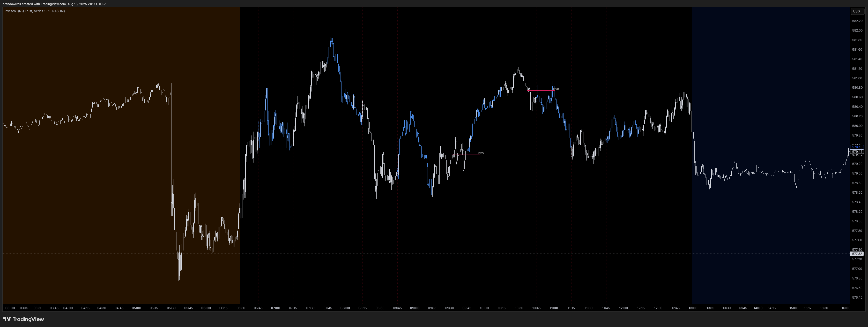Screen dimensions: 868x327
Task: Click the 03:00 time axis label
Action: click(x=10, y=308)
